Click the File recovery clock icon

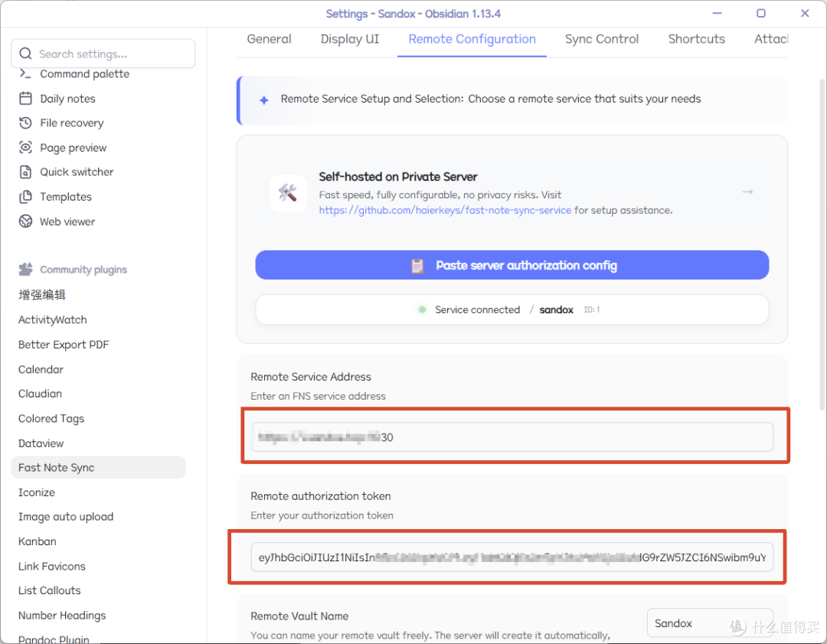25,123
